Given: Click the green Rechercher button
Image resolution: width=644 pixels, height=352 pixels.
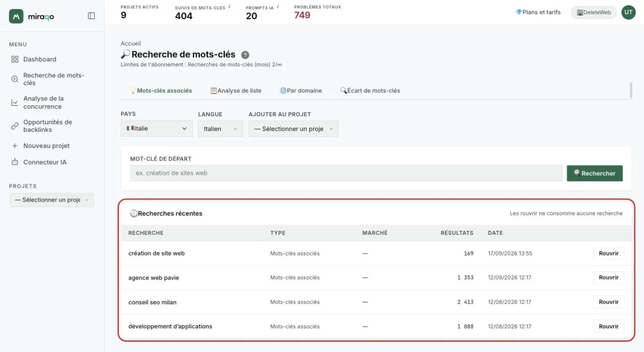Looking at the screenshot, I should (x=595, y=173).
